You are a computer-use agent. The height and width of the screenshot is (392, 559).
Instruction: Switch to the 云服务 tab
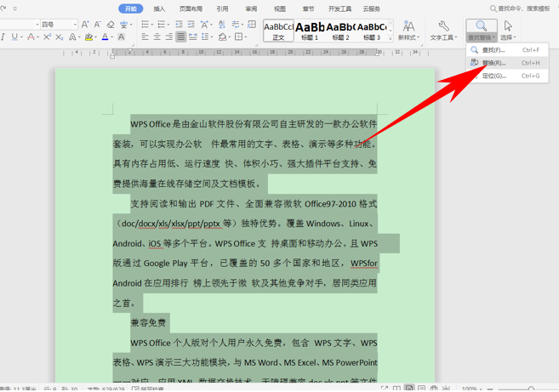coord(372,9)
